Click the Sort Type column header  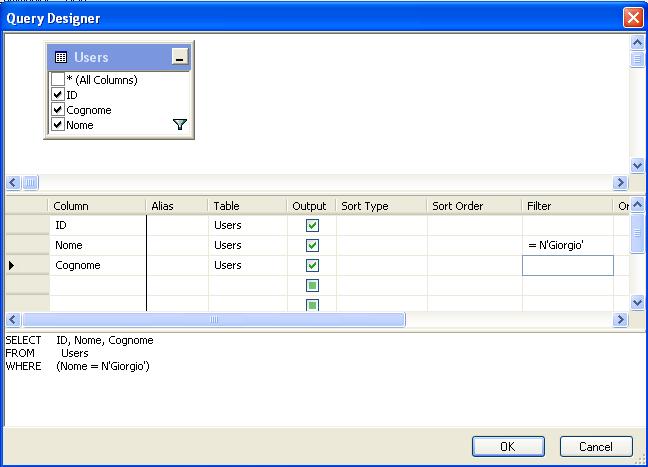click(381, 206)
